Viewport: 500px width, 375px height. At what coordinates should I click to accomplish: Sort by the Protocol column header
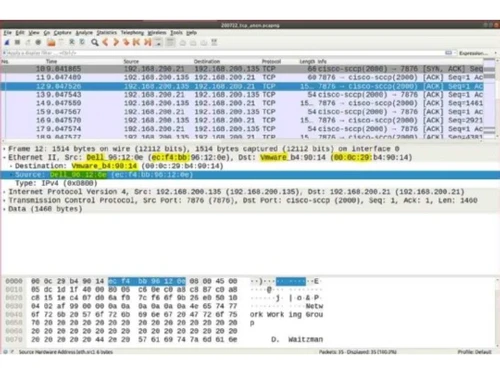(x=271, y=61)
